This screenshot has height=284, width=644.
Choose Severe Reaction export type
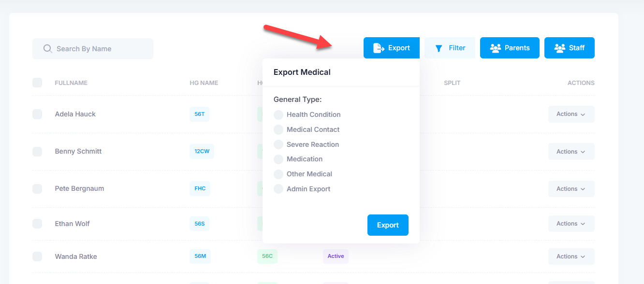click(x=278, y=144)
